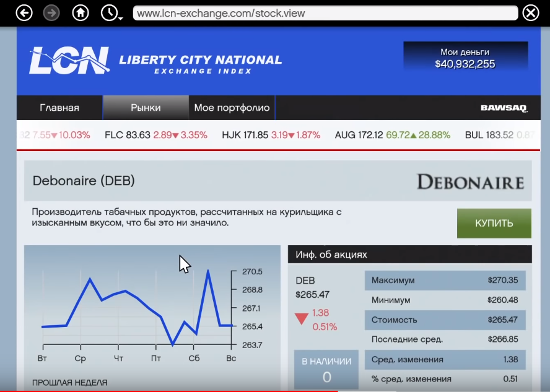
Task: Go back with the browser back arrow
Action: point(24,14)
